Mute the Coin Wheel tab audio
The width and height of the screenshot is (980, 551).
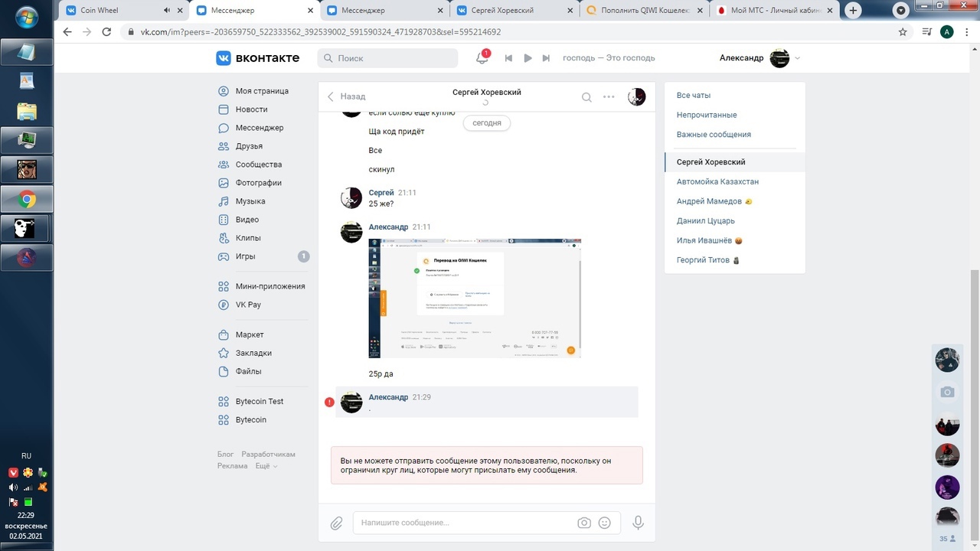pyautogui.click(x=167, y=10)
